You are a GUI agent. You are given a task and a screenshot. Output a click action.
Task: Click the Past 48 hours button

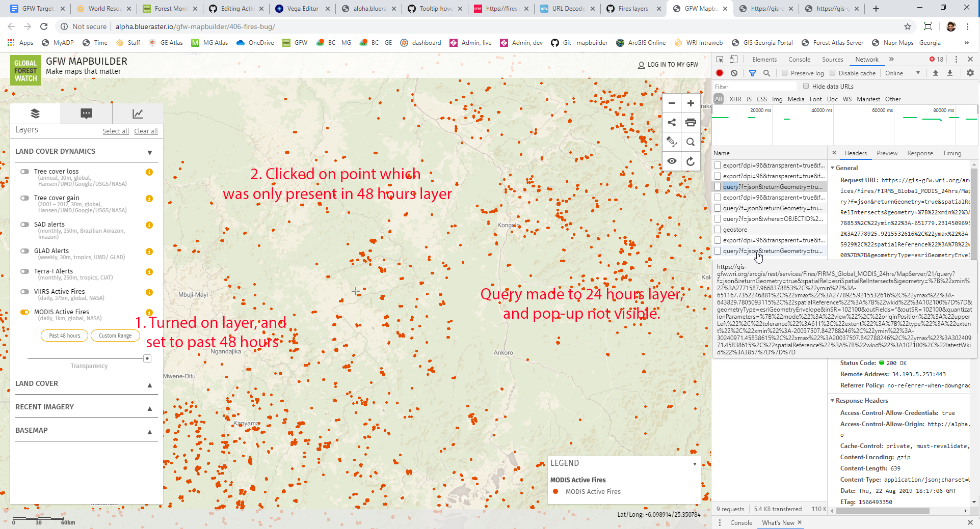pyautogui.click(x=64, y=336)
